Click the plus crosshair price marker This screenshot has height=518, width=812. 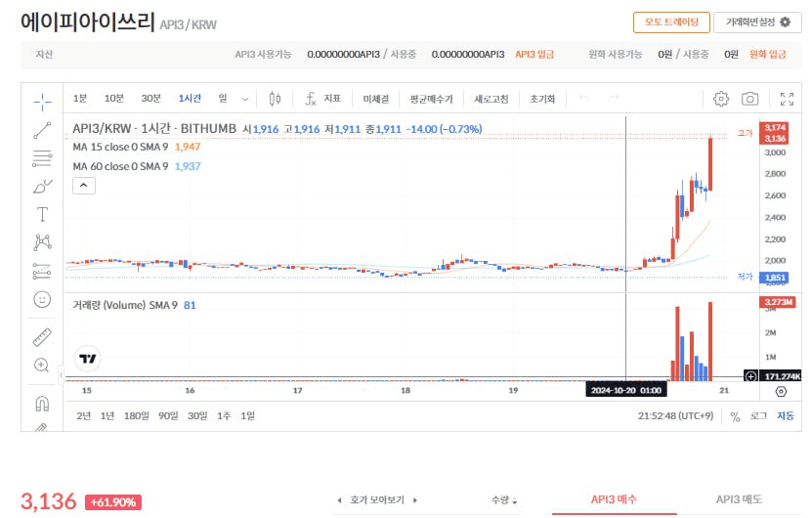pos(750,376)
